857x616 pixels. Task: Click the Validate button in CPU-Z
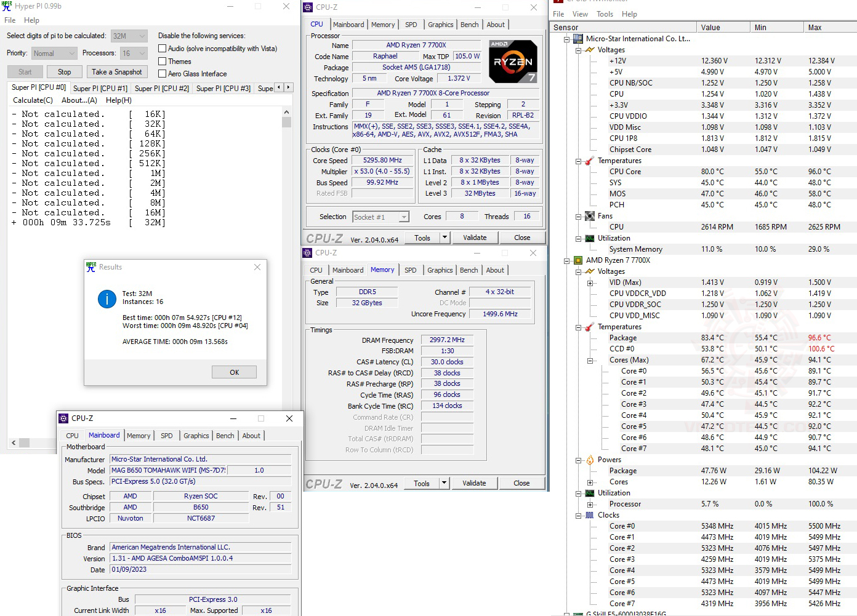point(475,237)
